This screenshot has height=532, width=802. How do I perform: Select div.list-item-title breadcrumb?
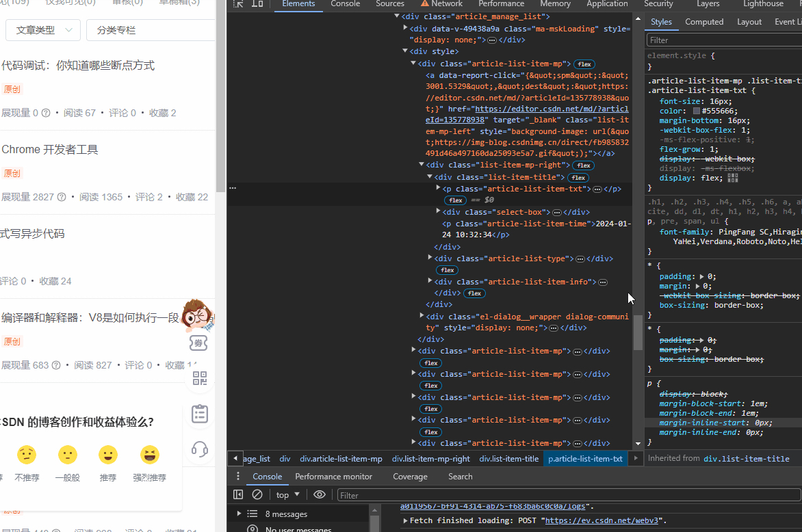509,459
